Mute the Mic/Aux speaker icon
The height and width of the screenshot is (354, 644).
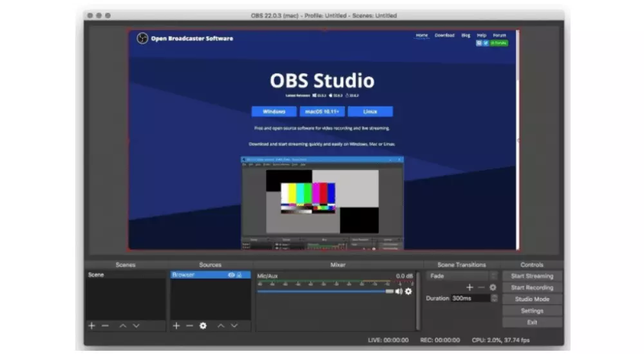(399, 291)
